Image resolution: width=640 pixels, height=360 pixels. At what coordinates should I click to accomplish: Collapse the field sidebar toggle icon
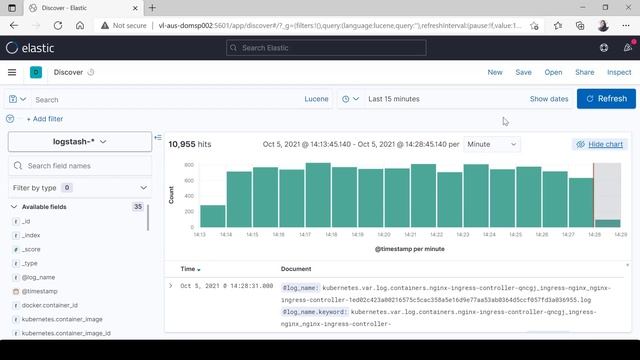(x=158, y=138)
